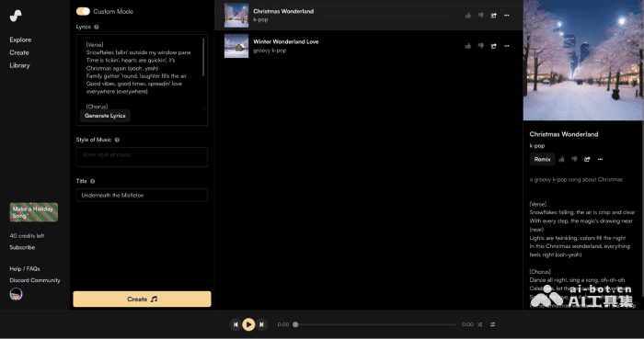Turn off the Custom Mode switch

point(83,11)
